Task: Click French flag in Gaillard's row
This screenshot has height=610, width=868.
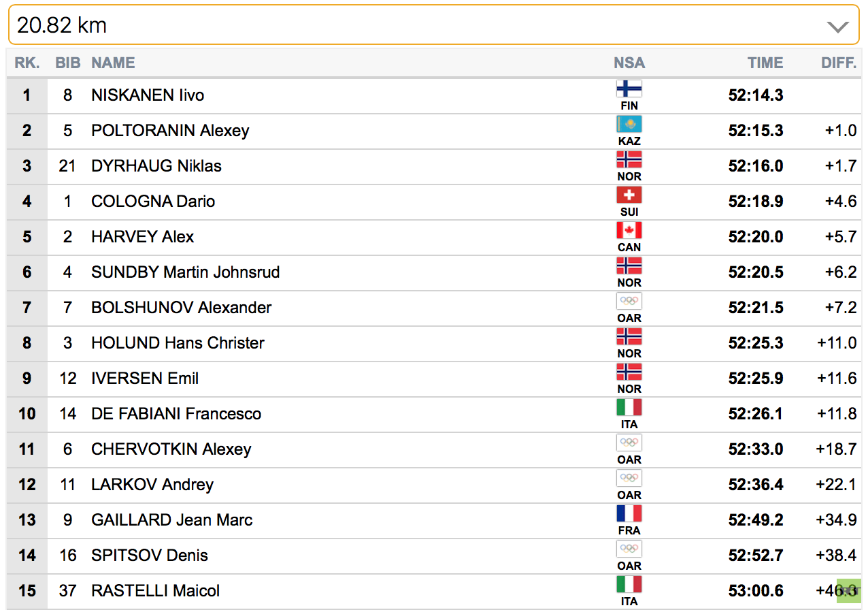Action: (629, 514)
